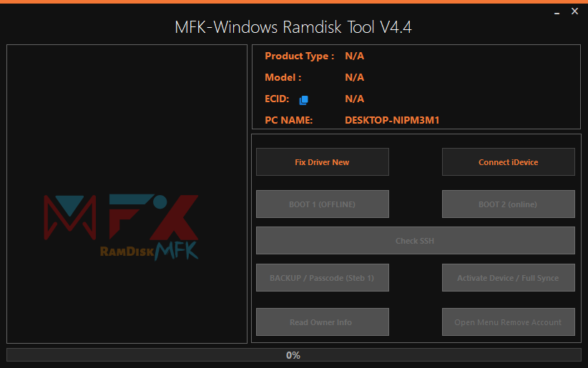588x368 pixels.
Task: Click the ECID label
Action: point(277,99)
